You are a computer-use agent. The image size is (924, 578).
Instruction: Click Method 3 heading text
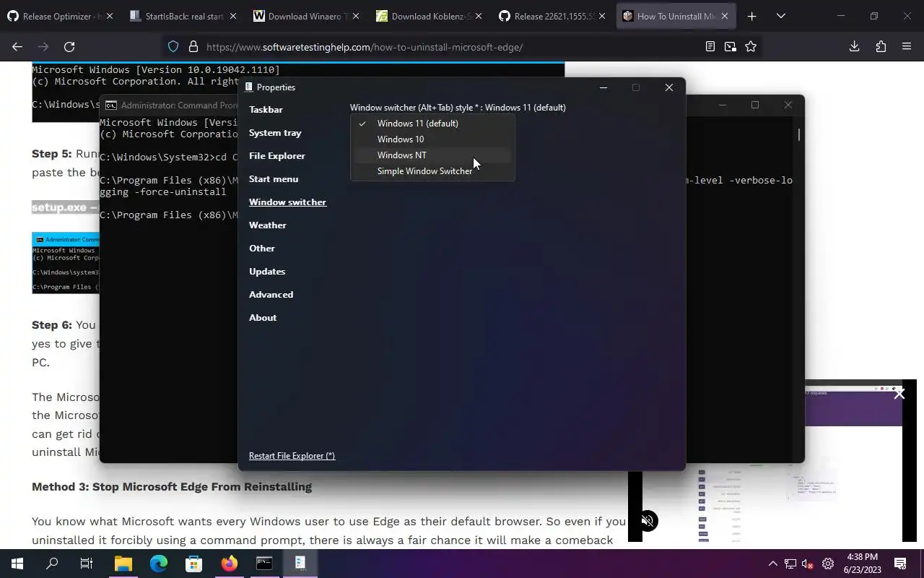[x=172, y=486]
